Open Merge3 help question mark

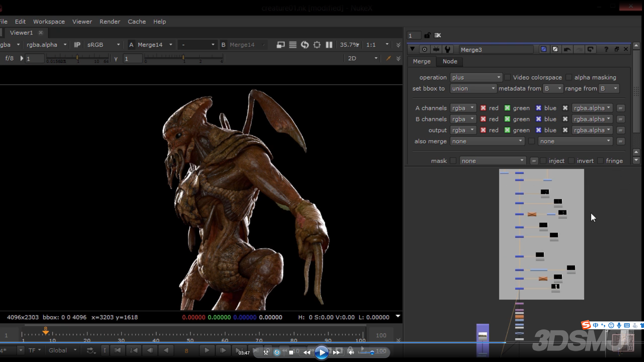coord(606,49)
